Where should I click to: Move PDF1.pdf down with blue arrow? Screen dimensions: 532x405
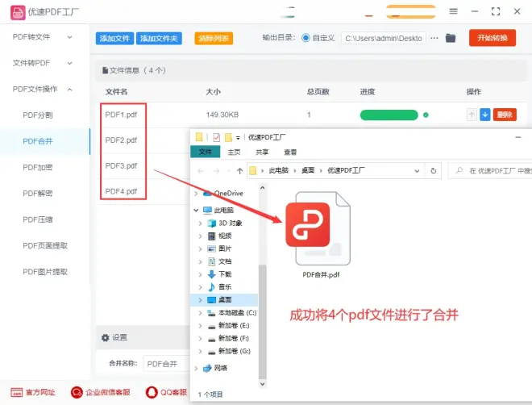(485, 115)
